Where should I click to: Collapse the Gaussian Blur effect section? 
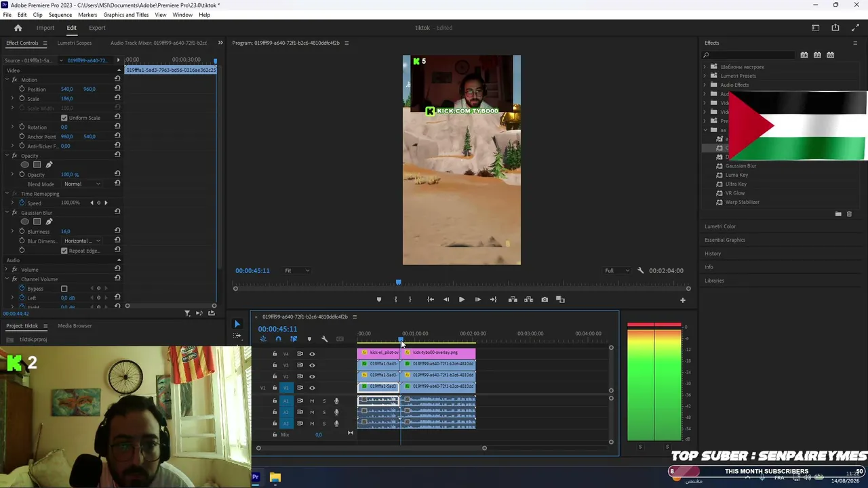coord(6,213)
